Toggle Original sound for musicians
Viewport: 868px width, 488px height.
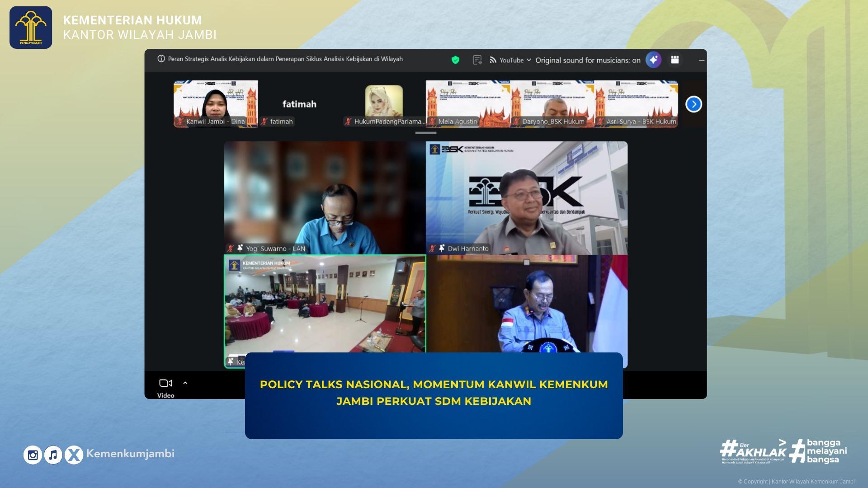pos(588,60)
